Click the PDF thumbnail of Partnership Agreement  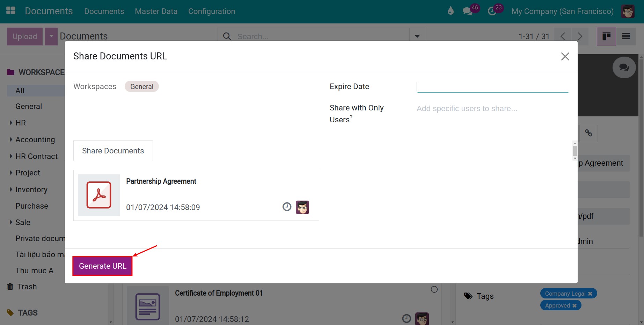coord(99,195)
